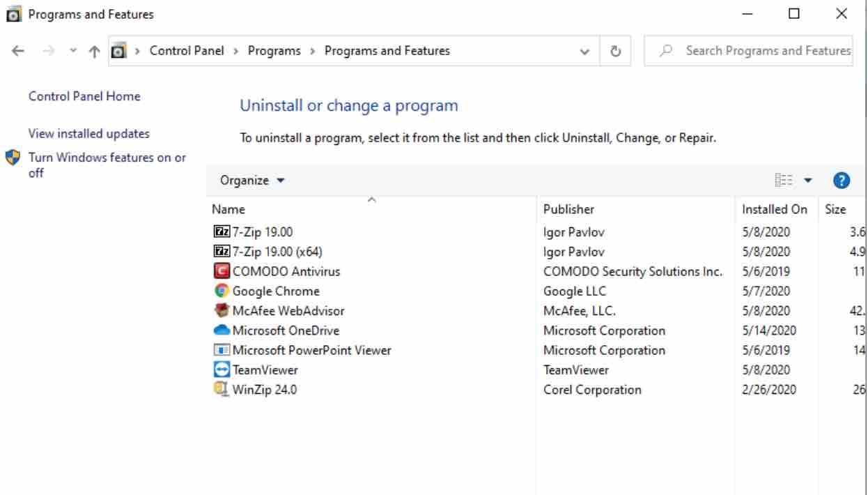
Task: Sort by Installed On column header
Action: pos(776,209)
